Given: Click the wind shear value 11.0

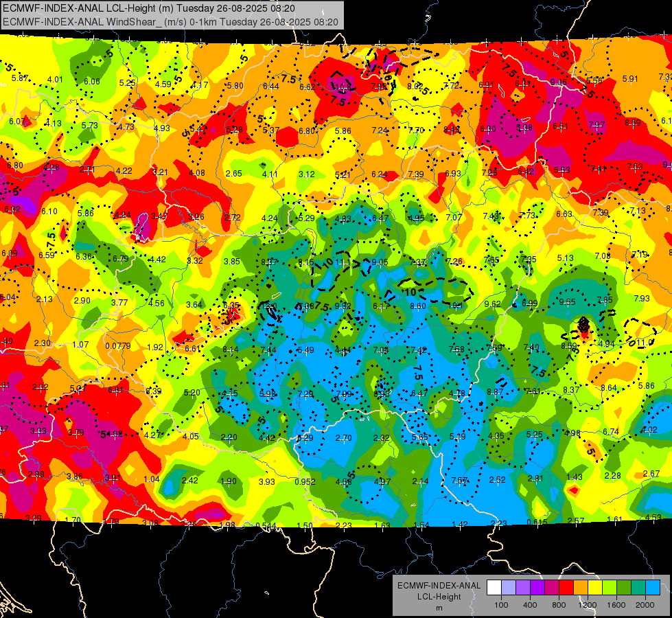Looking at the screenshot, I should click(645, 342).
